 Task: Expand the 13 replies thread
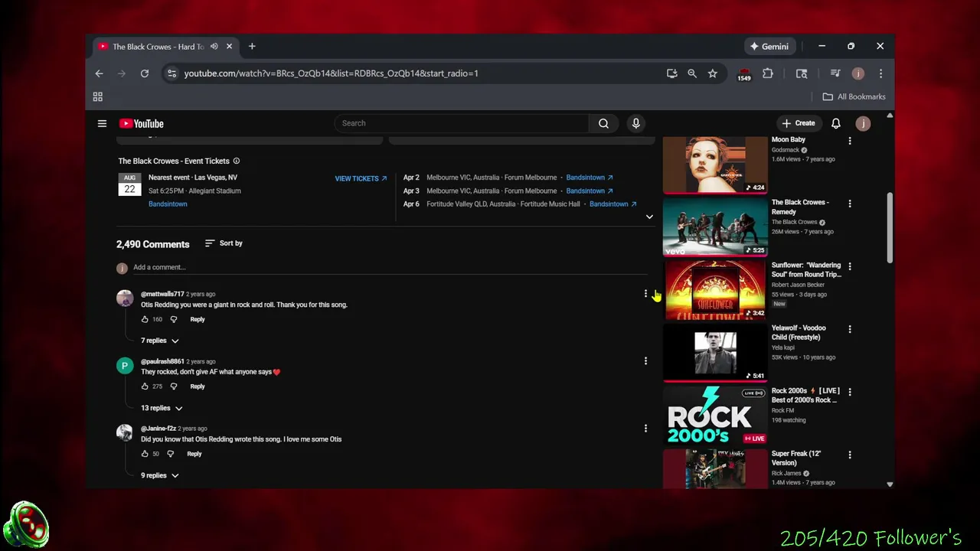click(162, 408)
